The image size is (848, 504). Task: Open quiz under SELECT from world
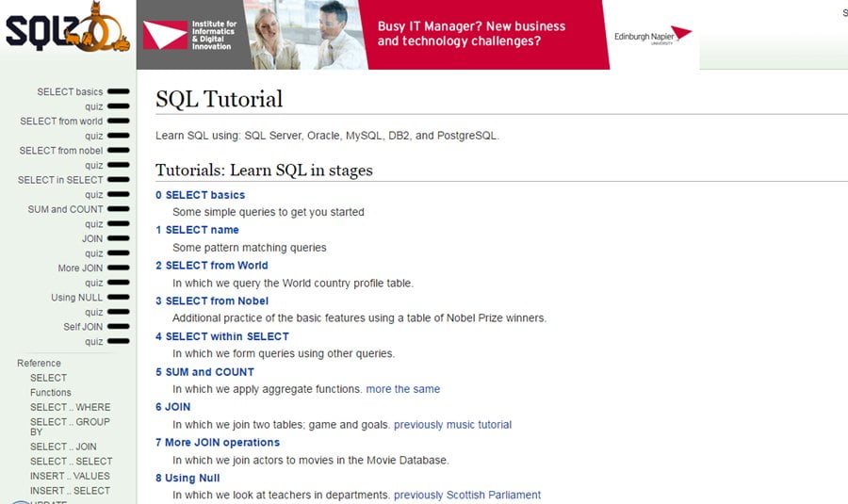coord(93,136)
